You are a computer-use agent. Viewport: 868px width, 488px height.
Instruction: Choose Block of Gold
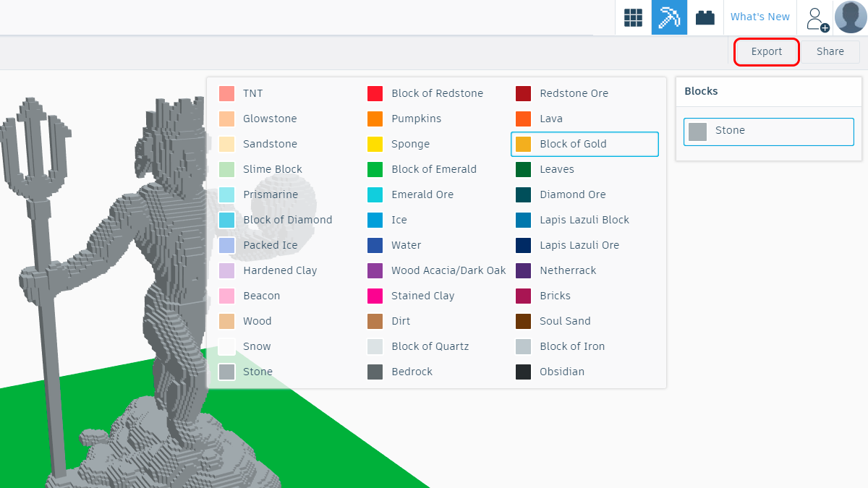coord(584,144)
